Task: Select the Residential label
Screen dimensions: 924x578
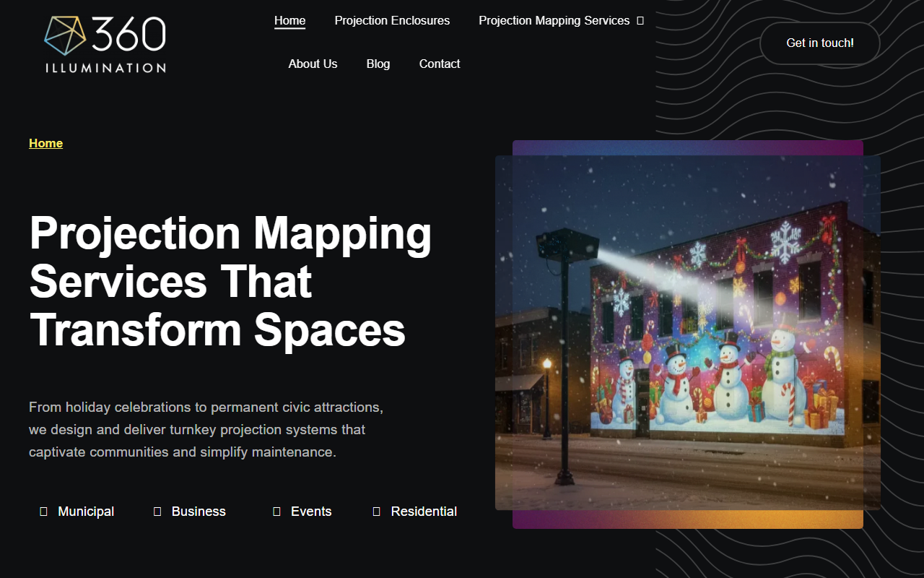Action: (x=424, y=512)
